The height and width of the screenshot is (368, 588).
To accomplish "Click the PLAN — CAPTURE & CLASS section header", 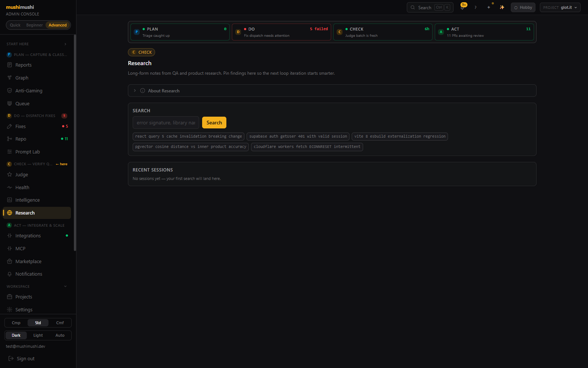I will 37,54.
